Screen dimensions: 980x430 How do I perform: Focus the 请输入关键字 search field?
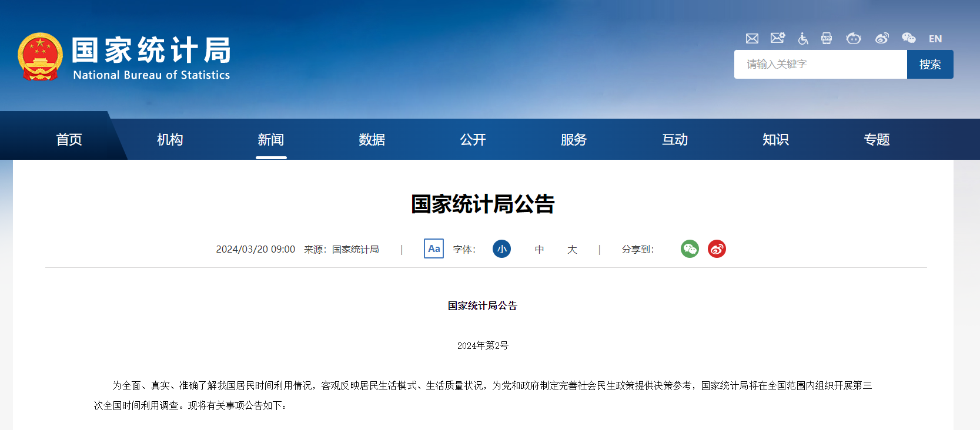pyautogui.click(x=820, y=64)
